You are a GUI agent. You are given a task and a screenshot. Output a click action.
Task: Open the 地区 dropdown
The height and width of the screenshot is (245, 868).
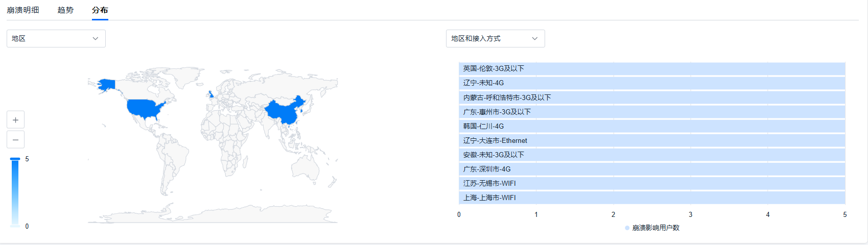tap(56, 39)
